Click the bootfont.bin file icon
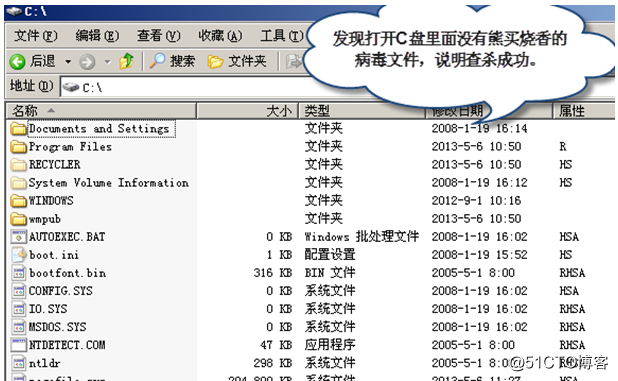This screenshot has width=618, height=381. (x=19, y=273)
